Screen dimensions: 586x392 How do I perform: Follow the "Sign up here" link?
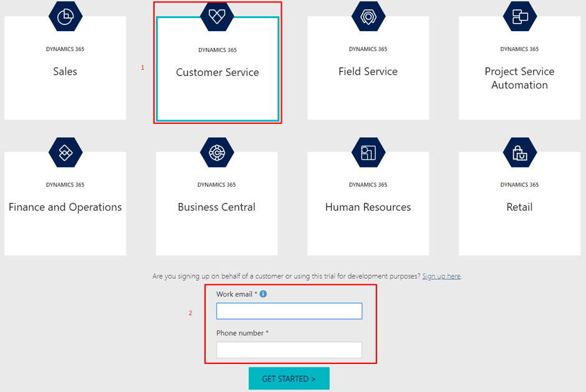point(441,276)
